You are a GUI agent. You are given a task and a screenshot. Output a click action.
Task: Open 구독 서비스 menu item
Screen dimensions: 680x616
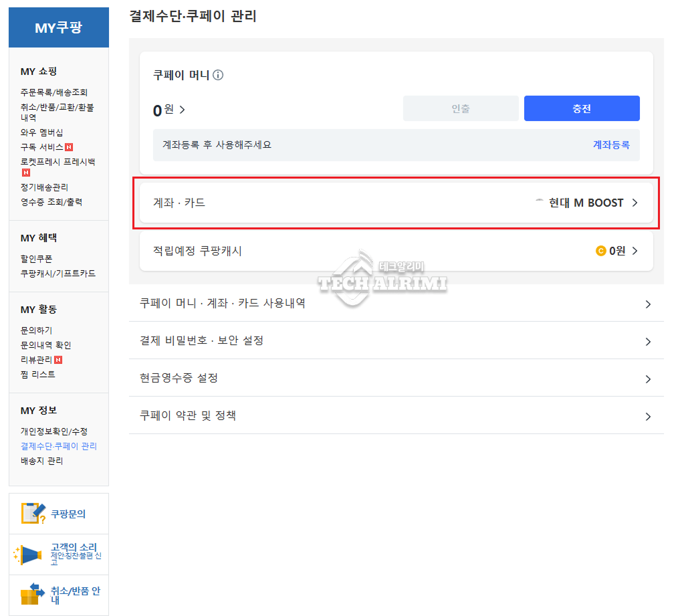pos(42,147)
